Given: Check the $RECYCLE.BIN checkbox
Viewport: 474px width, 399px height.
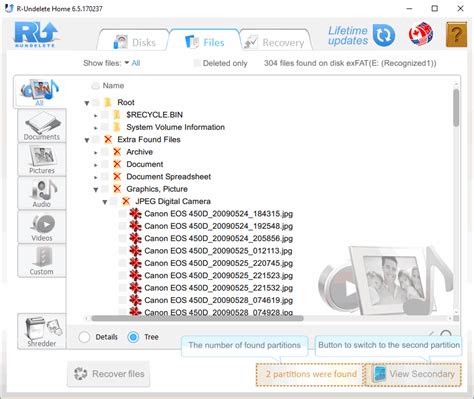Looking at the screenshot, I should (105, 115).
